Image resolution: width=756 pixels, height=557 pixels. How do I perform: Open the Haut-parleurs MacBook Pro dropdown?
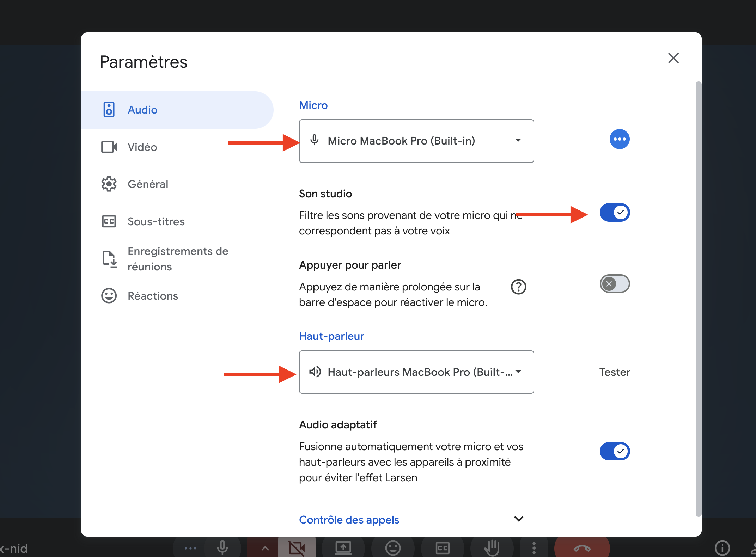tap(416, 372)
